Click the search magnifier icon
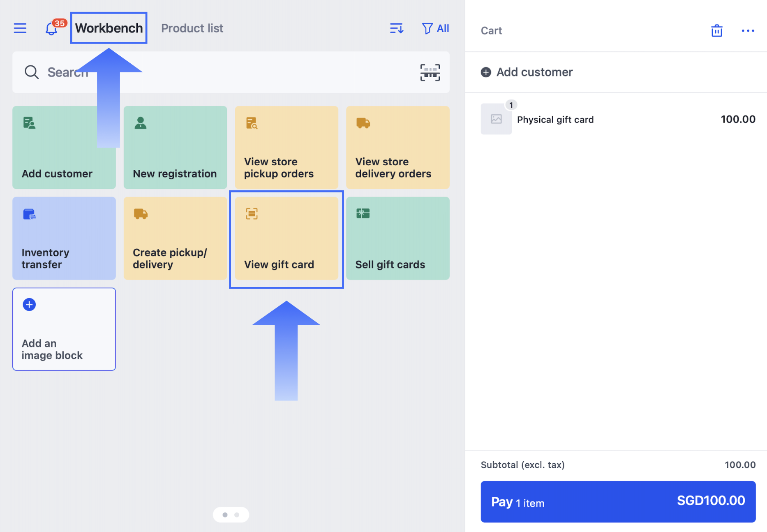 click(x=31, y=72)
